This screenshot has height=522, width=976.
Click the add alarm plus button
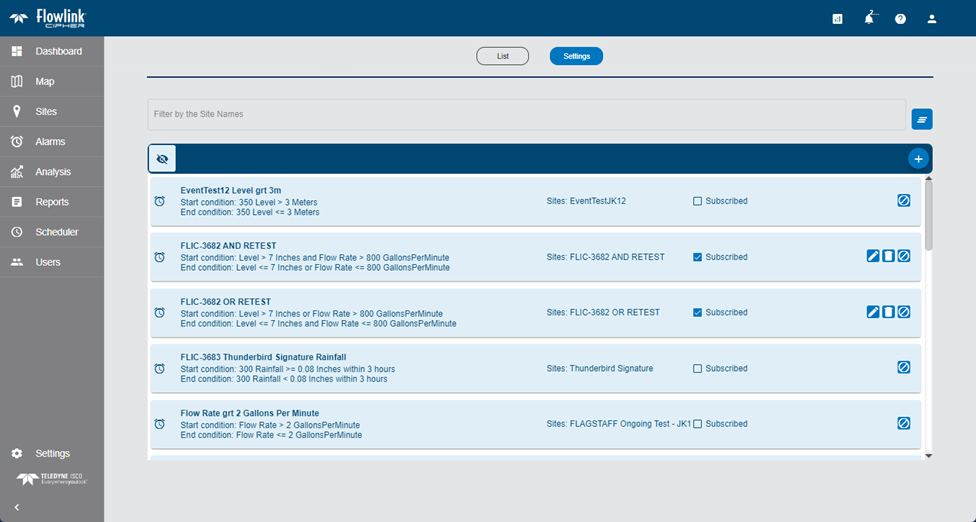coord(918,158)
